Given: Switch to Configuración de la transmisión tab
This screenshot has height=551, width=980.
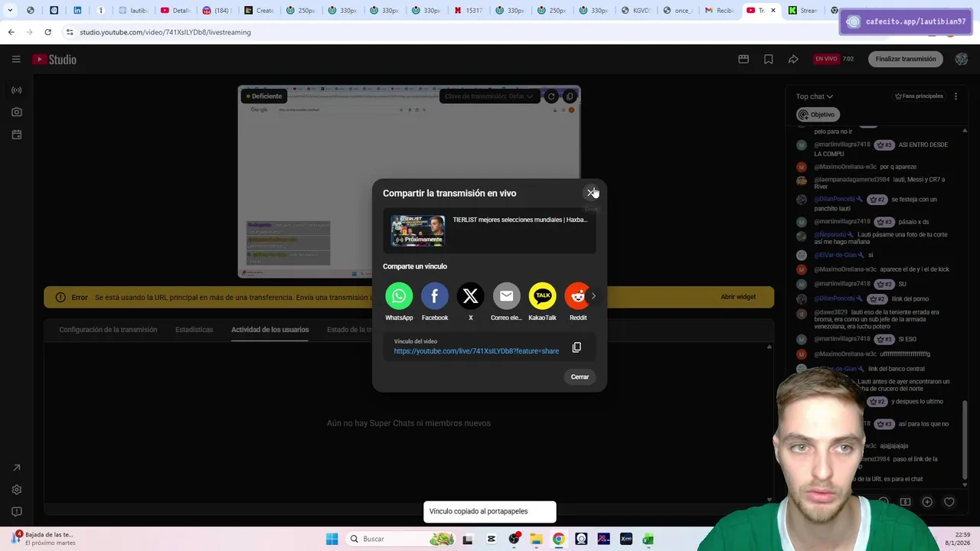Looking at the screenshot, I should 108,330.
